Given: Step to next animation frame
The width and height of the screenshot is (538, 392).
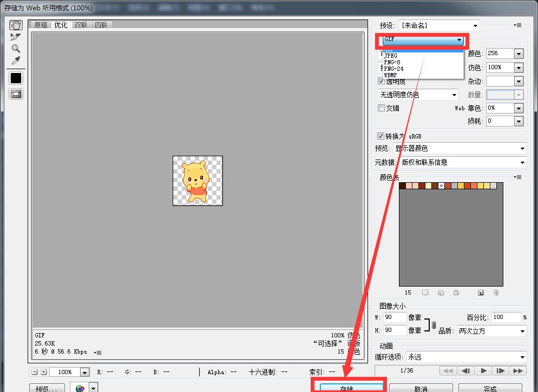Looking at the screenshot, I should click(501, 370).
